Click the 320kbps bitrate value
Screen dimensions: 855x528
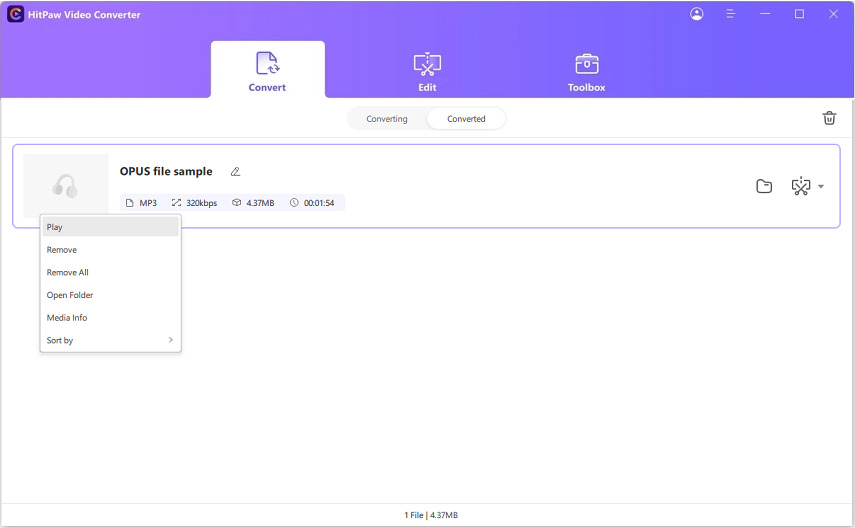[202, 203]
